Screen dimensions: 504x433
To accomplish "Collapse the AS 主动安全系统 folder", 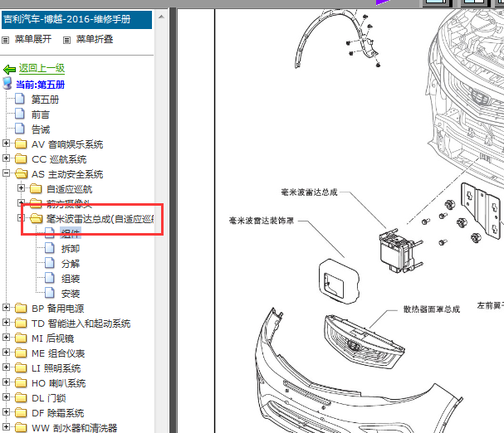I will click(6, 173).
